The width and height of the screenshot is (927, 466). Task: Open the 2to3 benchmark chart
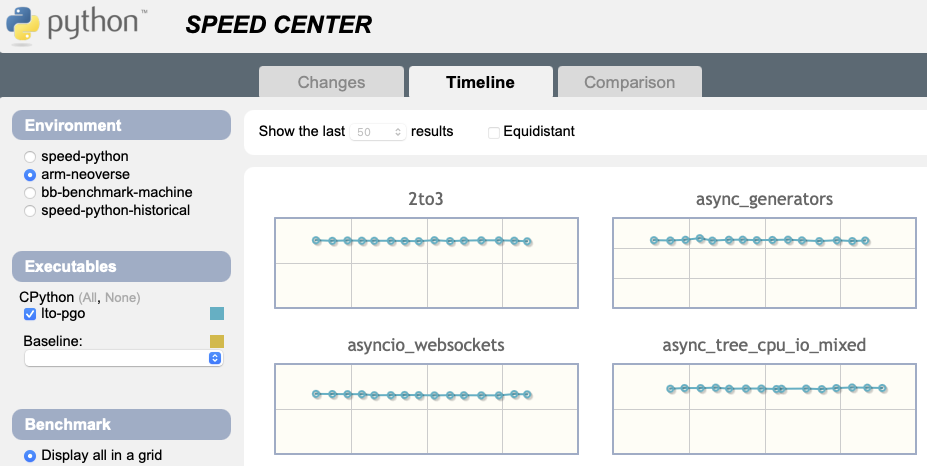point(426,262)
